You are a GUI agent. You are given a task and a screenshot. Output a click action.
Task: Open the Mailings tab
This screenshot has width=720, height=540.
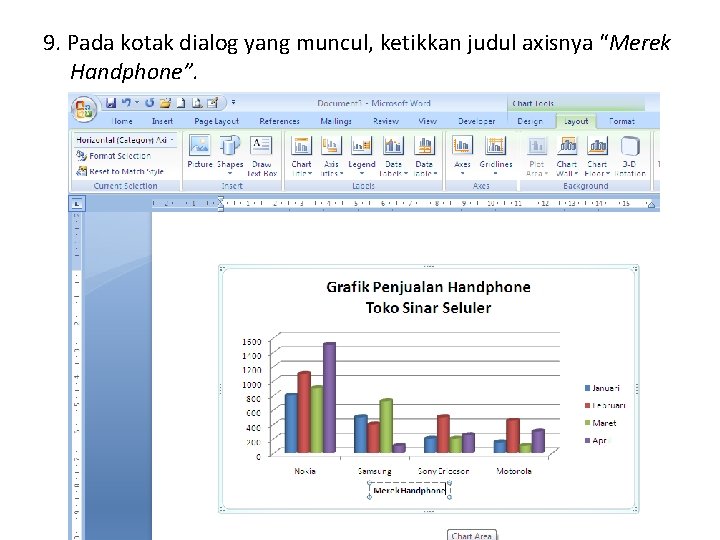click(336, 121)
